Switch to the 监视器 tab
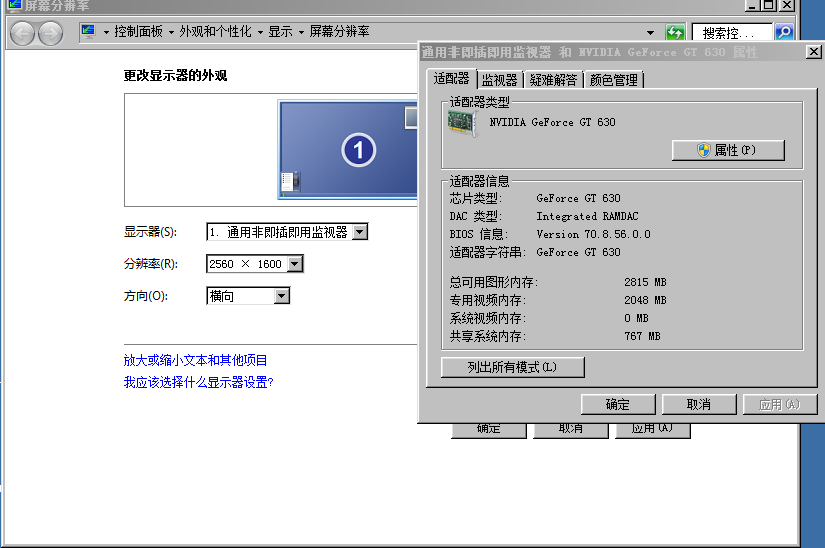Screen dimensions: 825x548 tap(499, 80)
